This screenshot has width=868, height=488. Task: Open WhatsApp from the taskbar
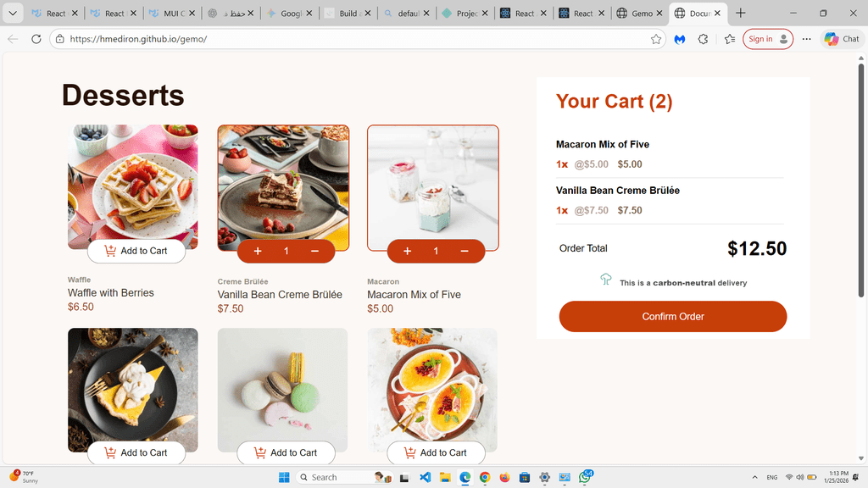[585, 477]
